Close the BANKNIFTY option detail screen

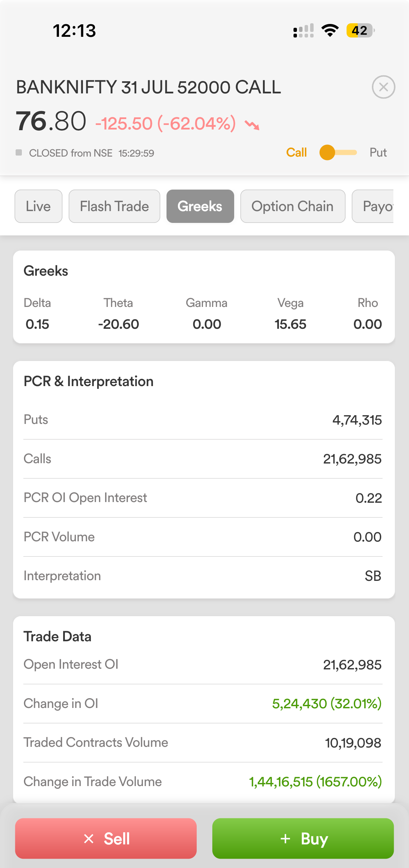click(383, 87)
